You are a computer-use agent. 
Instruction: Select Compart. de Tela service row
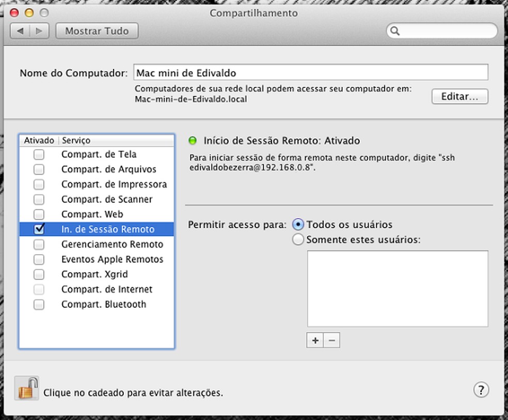97,154
